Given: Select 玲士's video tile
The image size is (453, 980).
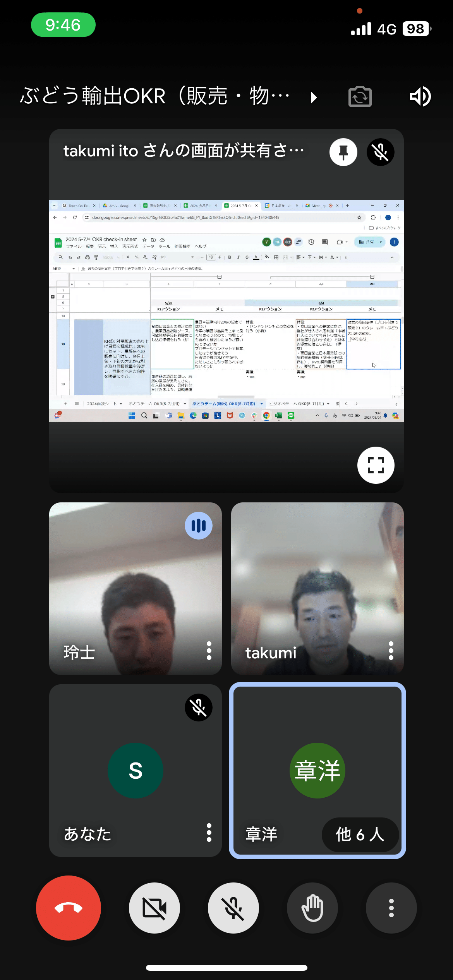Looking at the screenshot, I should coord(136,589).
